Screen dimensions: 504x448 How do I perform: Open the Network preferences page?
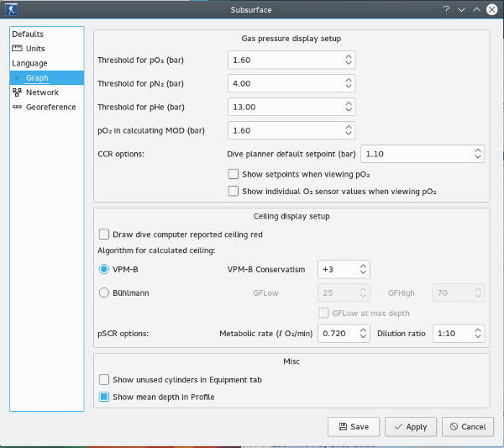[47, 92]
